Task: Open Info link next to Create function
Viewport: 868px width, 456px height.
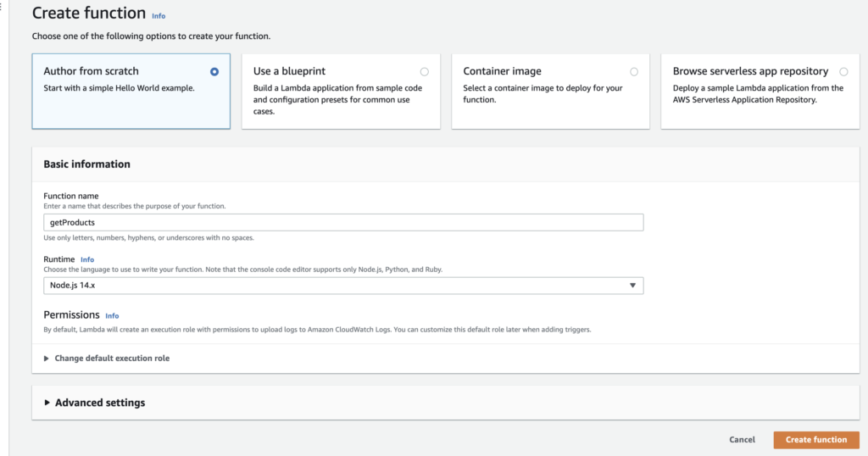Action: click(159, 16)
